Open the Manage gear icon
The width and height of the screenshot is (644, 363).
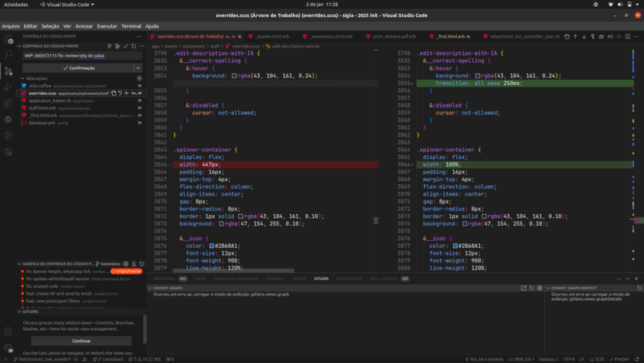pos(8,348)
